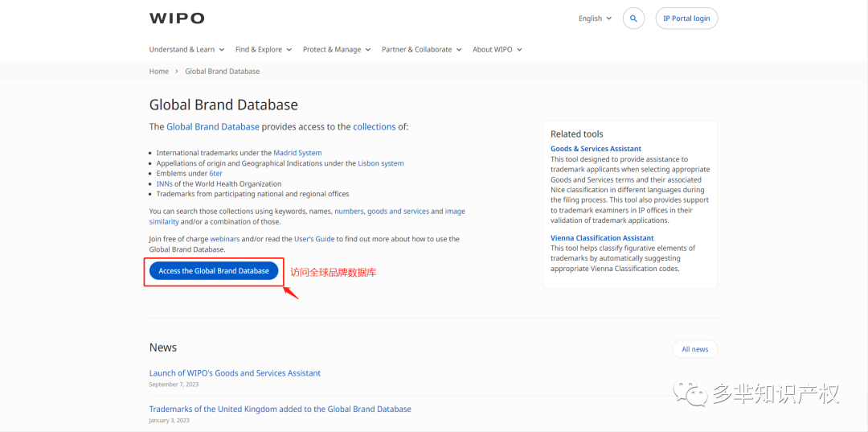Open the English language dropdown
Viewport: 868px width, 432px height.
595,19
